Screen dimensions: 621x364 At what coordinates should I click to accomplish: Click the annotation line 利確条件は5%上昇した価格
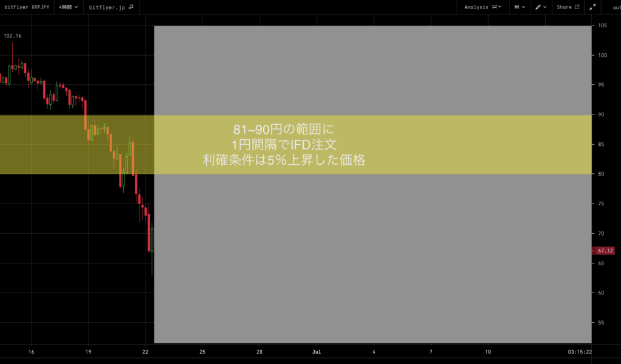pos(284,160)
